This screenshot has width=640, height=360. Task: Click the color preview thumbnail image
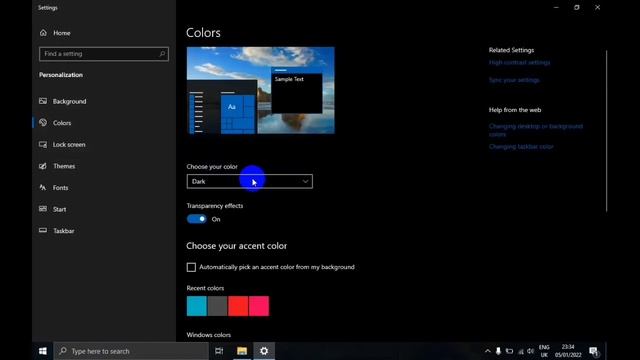pos(261,90)
